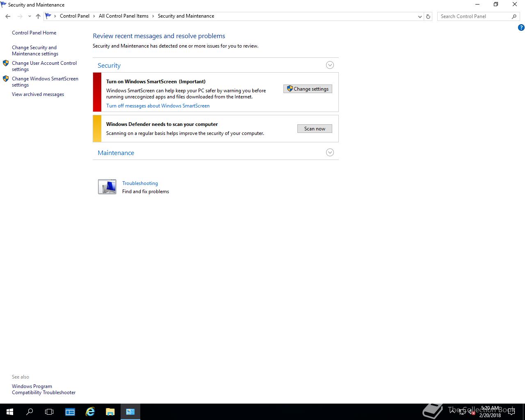Click the shield icon beside User Account Control
This screenshot has height=420, width=525.
point(6,63)
